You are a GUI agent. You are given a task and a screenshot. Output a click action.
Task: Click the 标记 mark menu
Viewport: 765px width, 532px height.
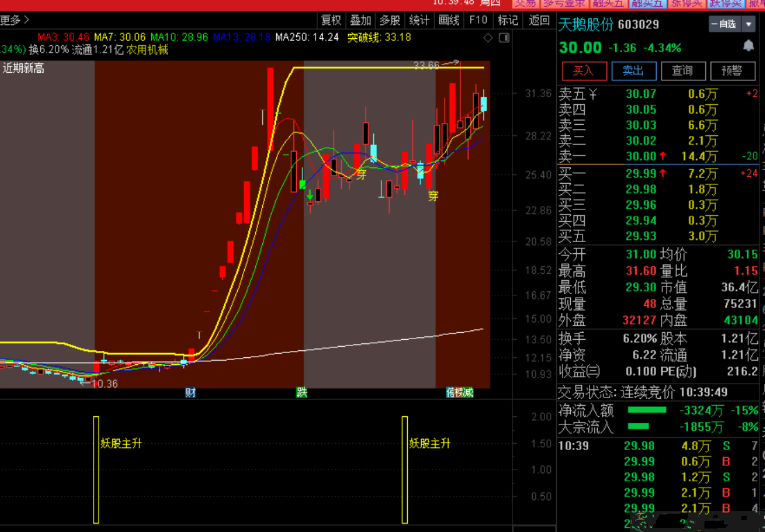[x=508, y=21]
